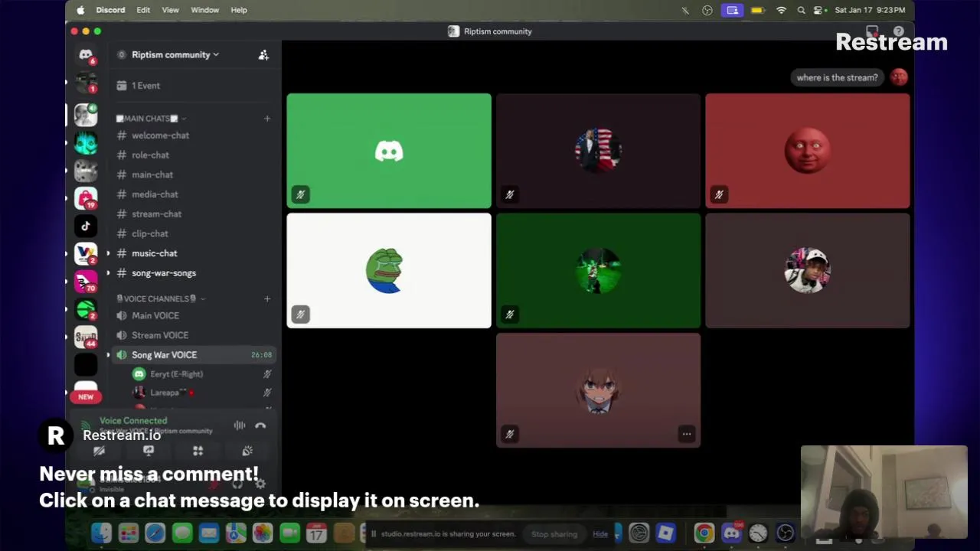
Task: Add a channel to MAIN CHATS category
Action: (x=267, y=119)
